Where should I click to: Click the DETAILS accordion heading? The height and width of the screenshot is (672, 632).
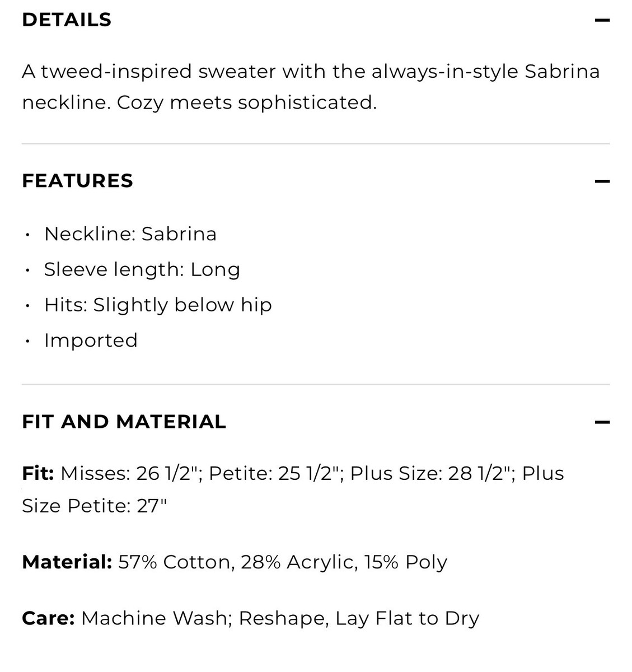[x=67, y=20]
